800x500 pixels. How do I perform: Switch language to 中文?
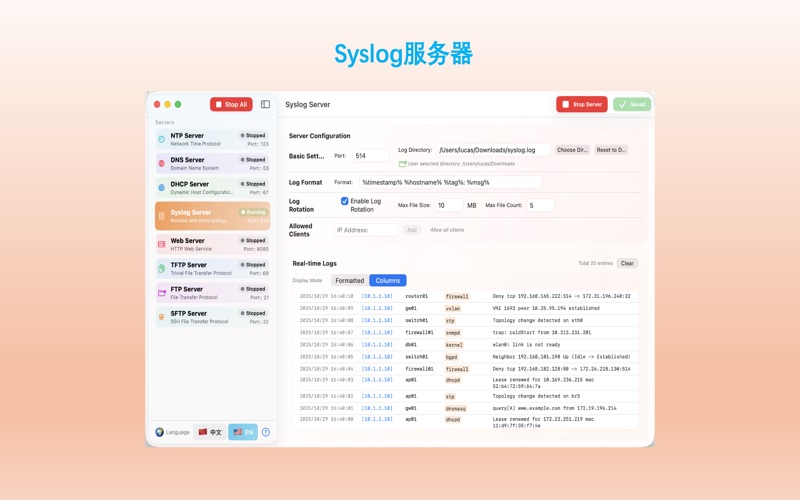point(210,432)
